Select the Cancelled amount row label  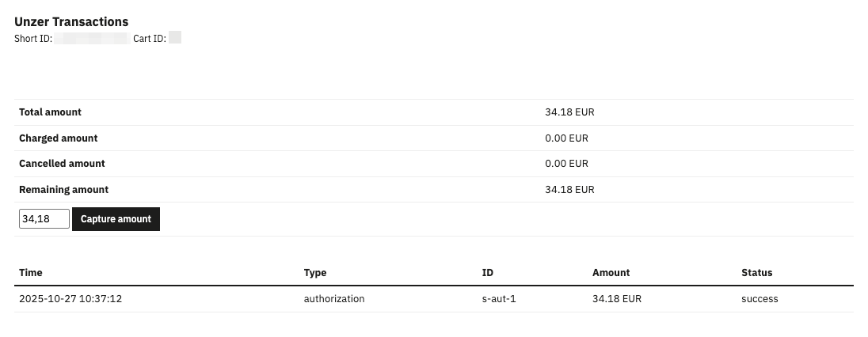pyautogui.click(x=62, y=164)
